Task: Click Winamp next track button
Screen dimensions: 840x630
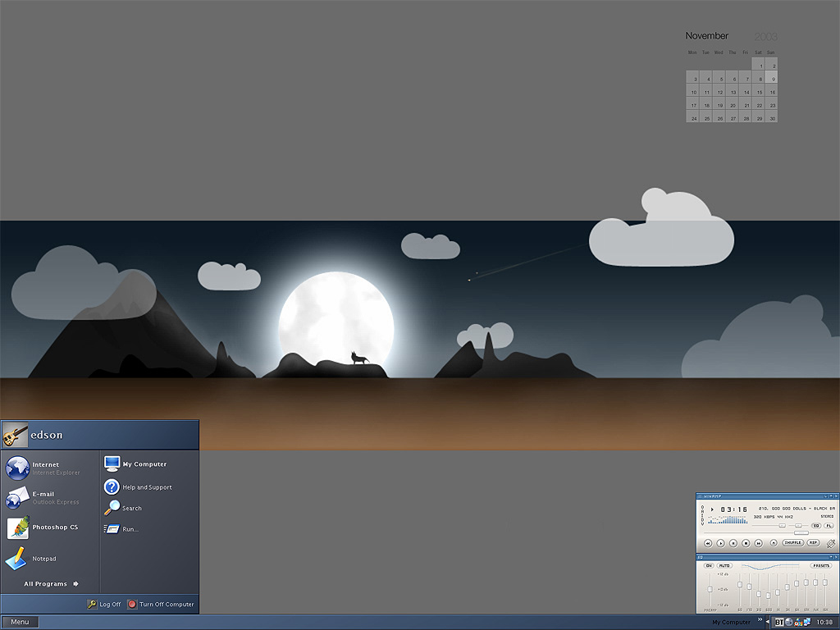Action: [759, 543]
